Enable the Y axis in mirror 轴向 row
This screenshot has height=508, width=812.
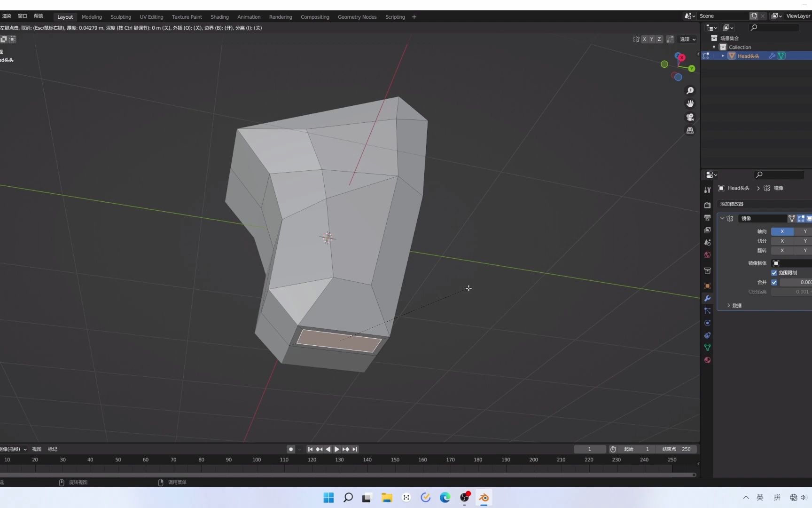pyautogui.click(x=804, y=231)
